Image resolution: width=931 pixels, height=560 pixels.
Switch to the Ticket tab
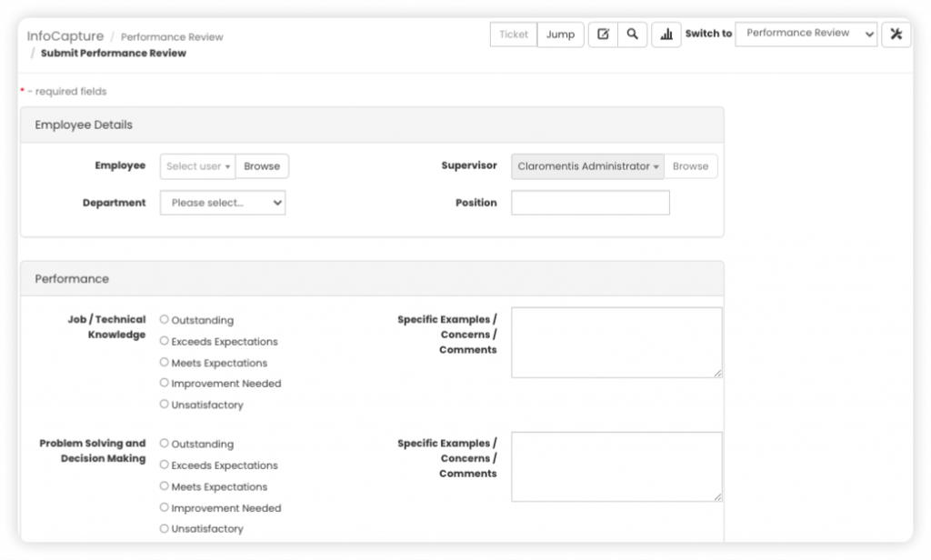(x=514, y=35)
